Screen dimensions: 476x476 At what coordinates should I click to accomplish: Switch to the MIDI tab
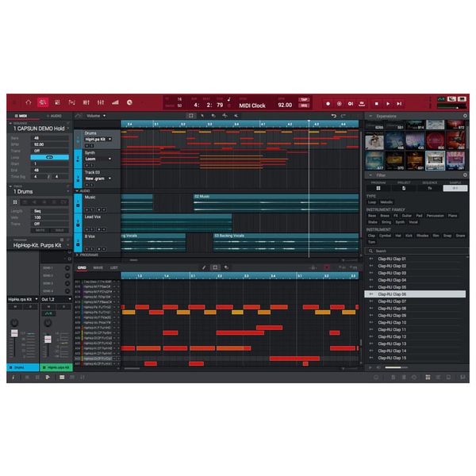[x=21, y=116]
